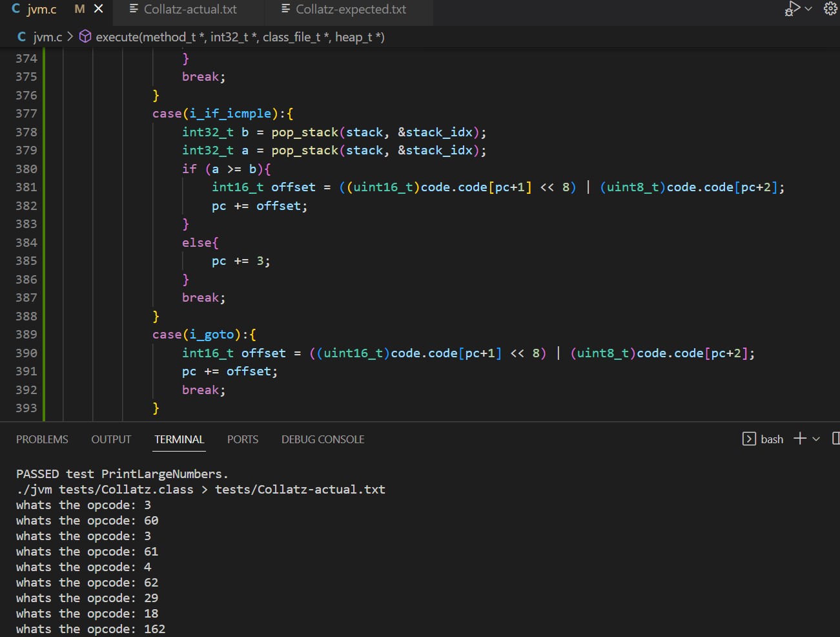840x637 pixels.
Task: Expand the run options dropdown arrow
Action: pyautogui.click(x=808, y=9)
